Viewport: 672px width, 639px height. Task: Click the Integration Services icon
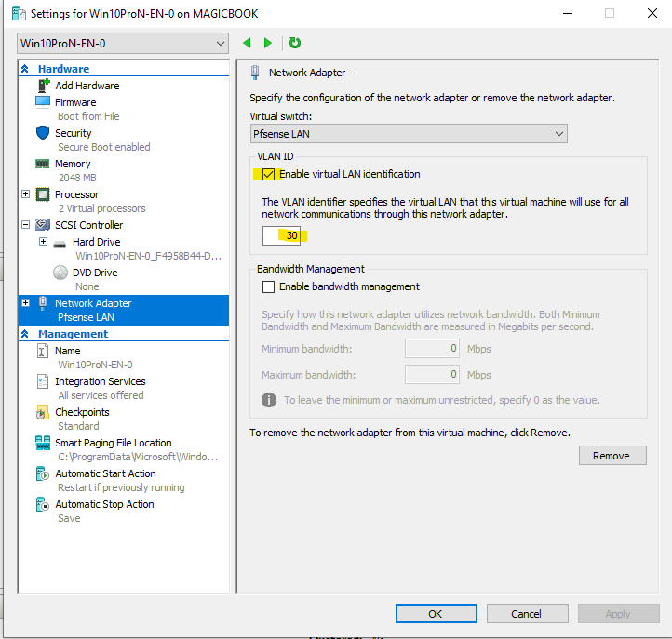(43, 381)
